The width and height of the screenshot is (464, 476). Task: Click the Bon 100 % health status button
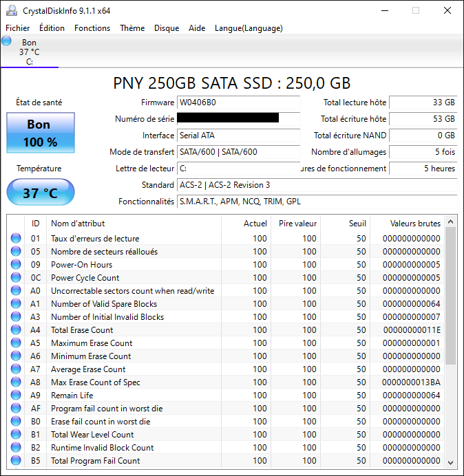coord(39,133)
